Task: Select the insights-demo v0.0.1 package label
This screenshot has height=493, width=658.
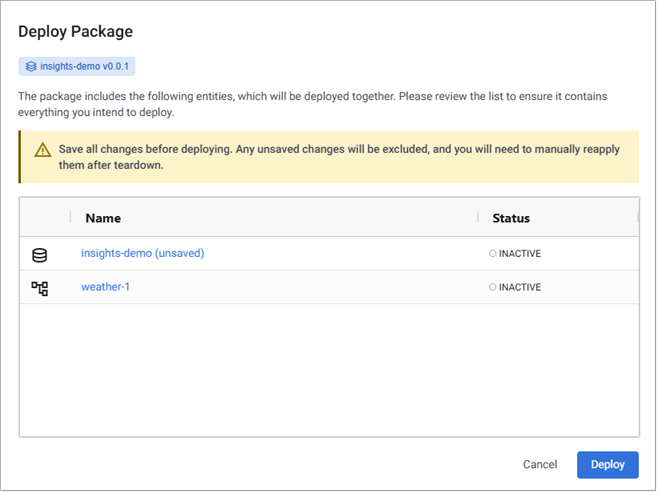Action: point(84,67)
